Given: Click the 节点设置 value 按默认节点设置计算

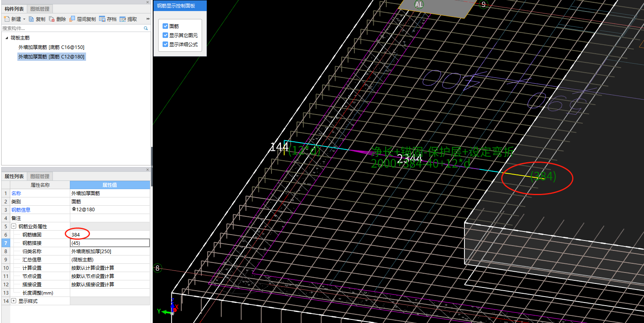Looking at the screenshot, I should [110, 276].
